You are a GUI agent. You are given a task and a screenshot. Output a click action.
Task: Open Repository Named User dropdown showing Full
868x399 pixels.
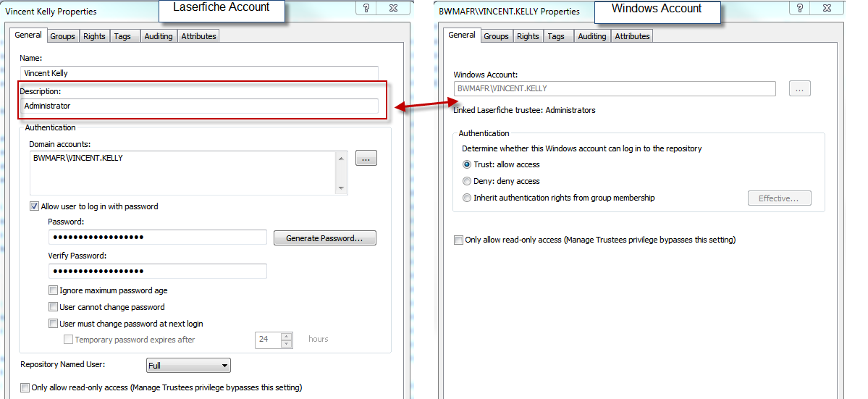tap(188, 366)
